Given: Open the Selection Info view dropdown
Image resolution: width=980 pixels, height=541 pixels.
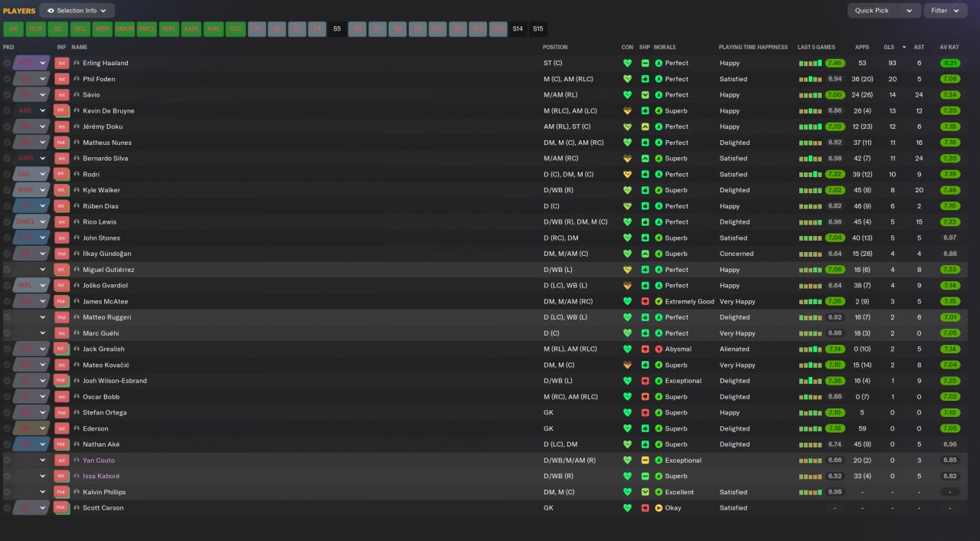Looking at the screenshot, I should 77,11.
